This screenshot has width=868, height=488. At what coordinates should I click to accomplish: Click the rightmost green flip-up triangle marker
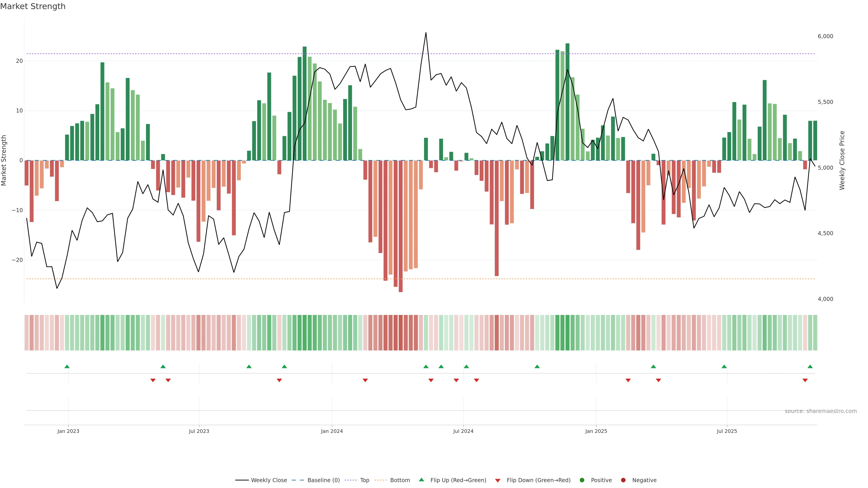tap(810, 366)
